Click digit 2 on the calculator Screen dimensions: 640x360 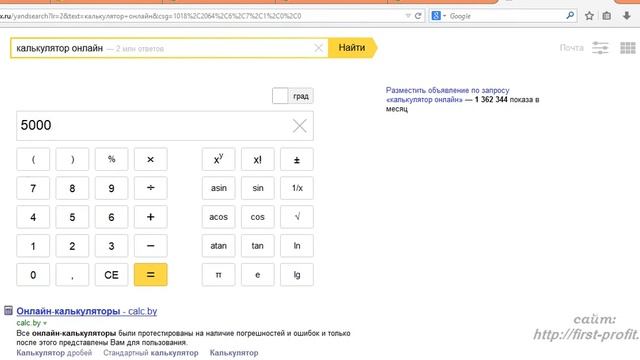tap(72, 246)
